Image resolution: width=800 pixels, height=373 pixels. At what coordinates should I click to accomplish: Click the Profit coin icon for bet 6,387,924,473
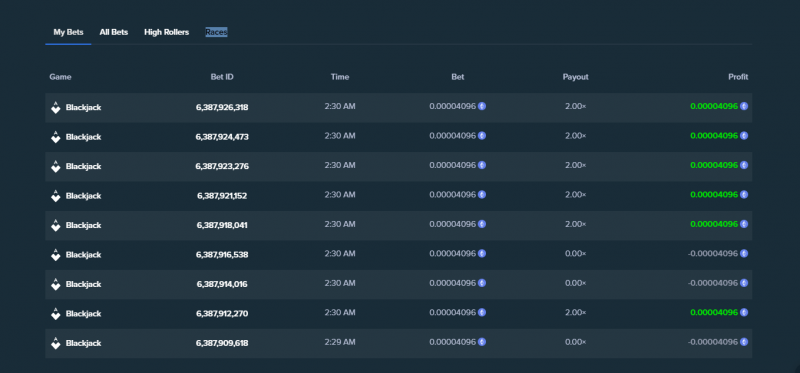click(744, 136)
